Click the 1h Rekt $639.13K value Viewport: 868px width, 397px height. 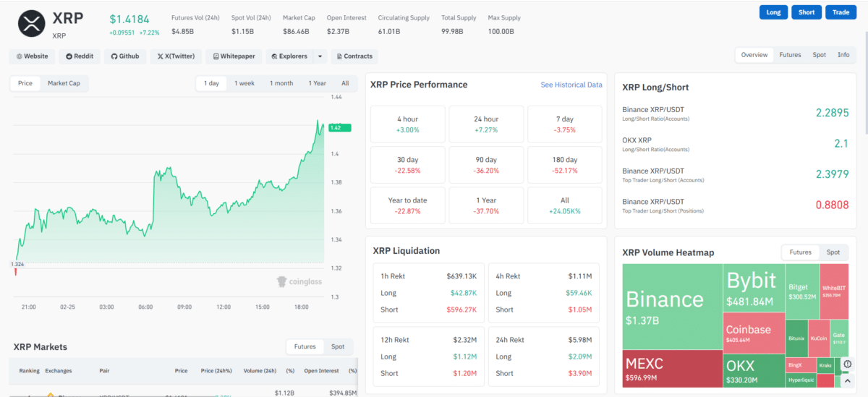[x=461, y=276]
